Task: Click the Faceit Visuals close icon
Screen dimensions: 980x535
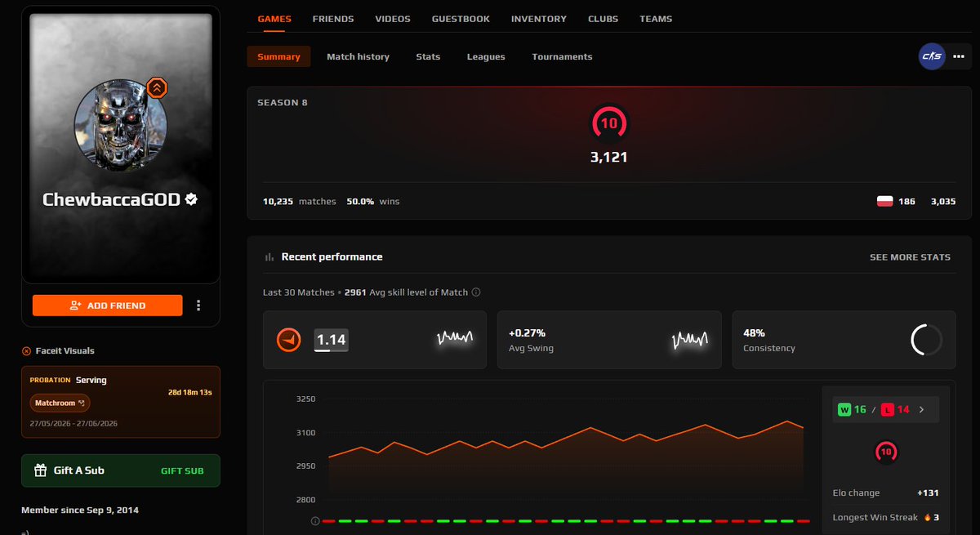Action: (26, 351)
